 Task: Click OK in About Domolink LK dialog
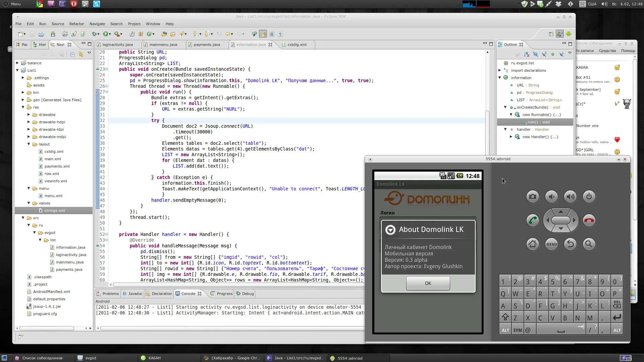(x=428, y=283)
